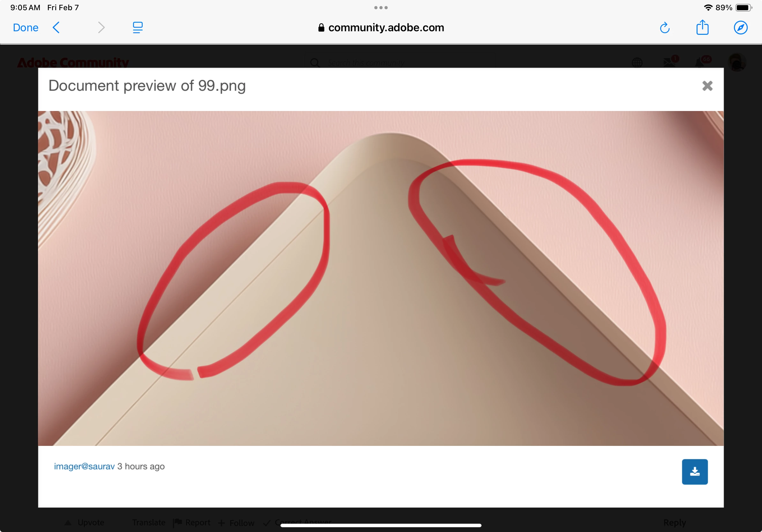Download 99.png with the blue button
Viewport: 762px width, 532px height.
pyautogui.click(x=695, y=472)
